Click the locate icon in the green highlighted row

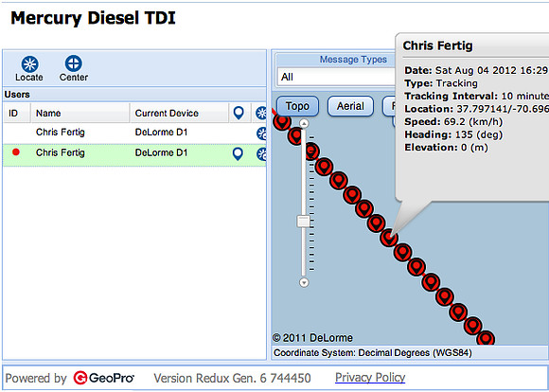[261, 154]
